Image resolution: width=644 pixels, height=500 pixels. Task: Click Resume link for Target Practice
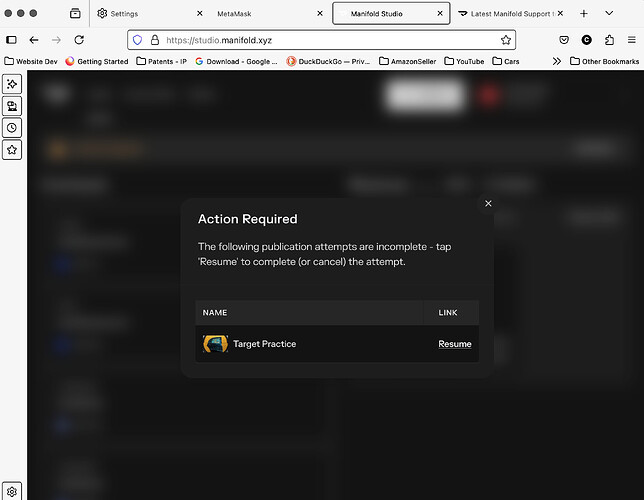point(455,344)
